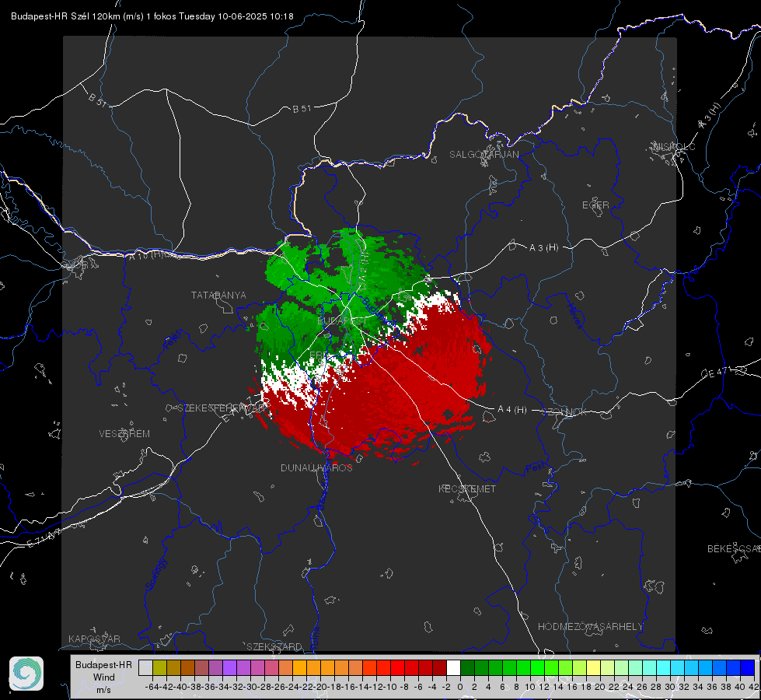Click the 'A 3 (H)' road label near Miskolc
The height and width of the screenshot is (700, 761).
pyautogui.click(x=710, y=116)
